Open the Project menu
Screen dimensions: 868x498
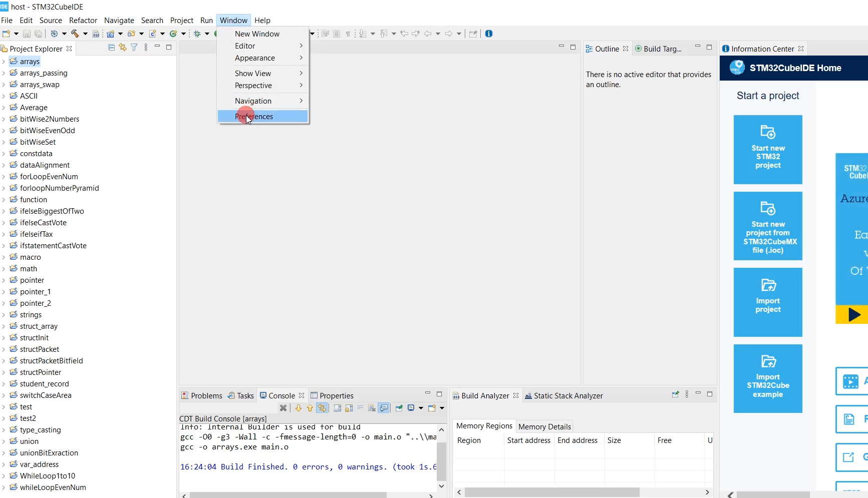pos(181,20)
